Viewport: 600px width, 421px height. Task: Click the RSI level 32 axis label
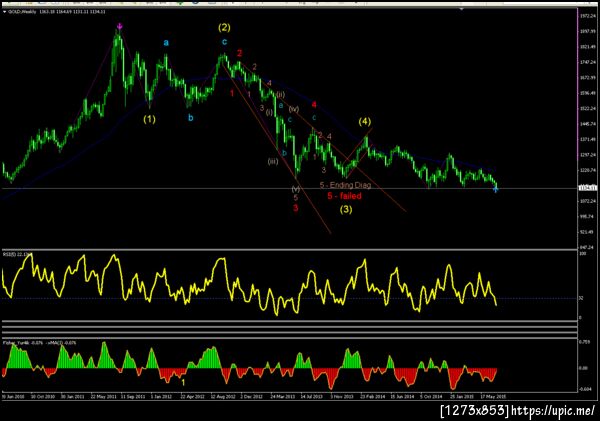click(x=581, y=298)
